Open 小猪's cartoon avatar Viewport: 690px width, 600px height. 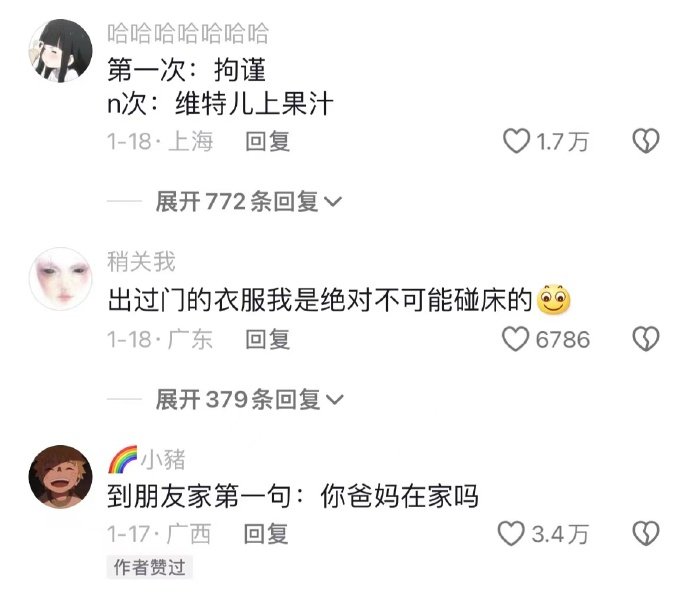tap(61, 477)
